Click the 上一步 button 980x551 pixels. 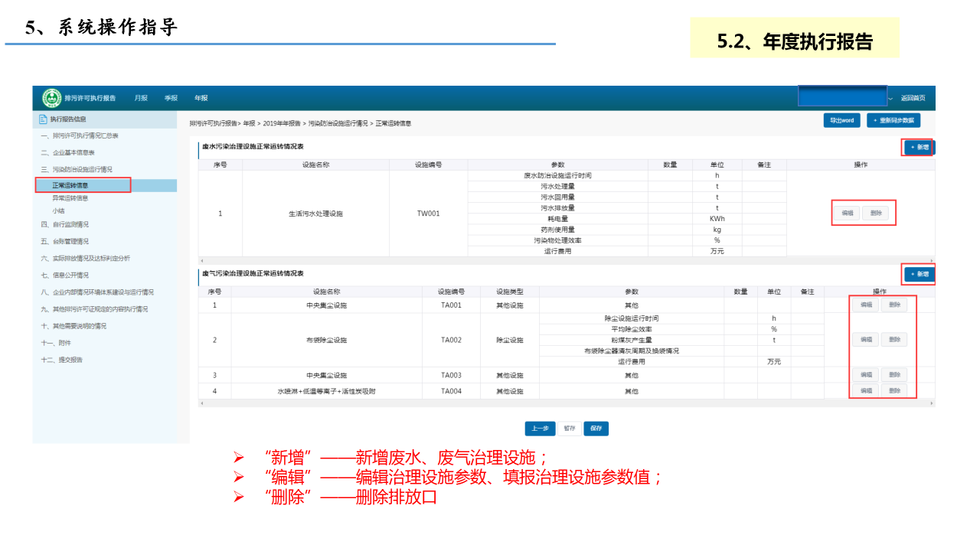pyautogui.click(x=540, y=429)
